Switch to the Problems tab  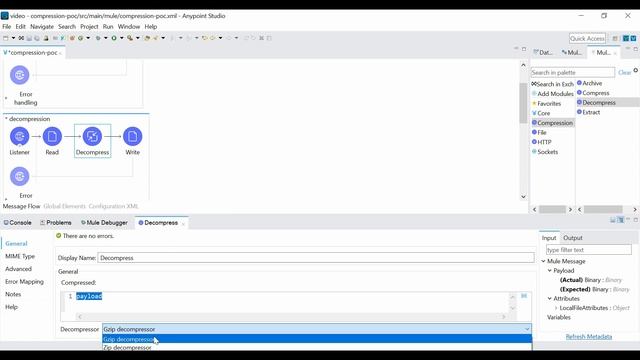[x=56, y=223]
